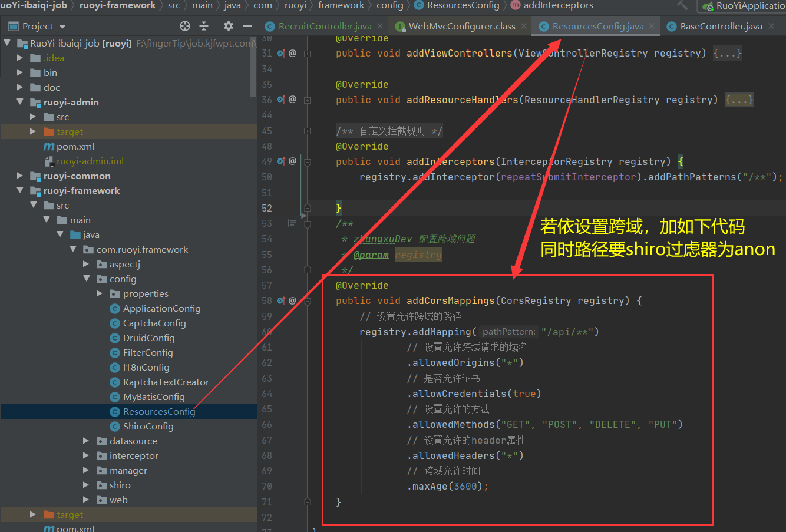Image resolution: width=786 pixels, height=532 pixels.
Task: Collapse all using the Project panel toolbar icon
Action: [x=204, y=26]
